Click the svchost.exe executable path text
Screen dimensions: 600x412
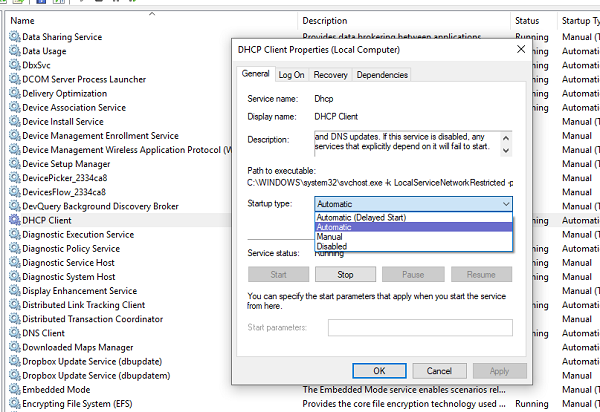380,183
